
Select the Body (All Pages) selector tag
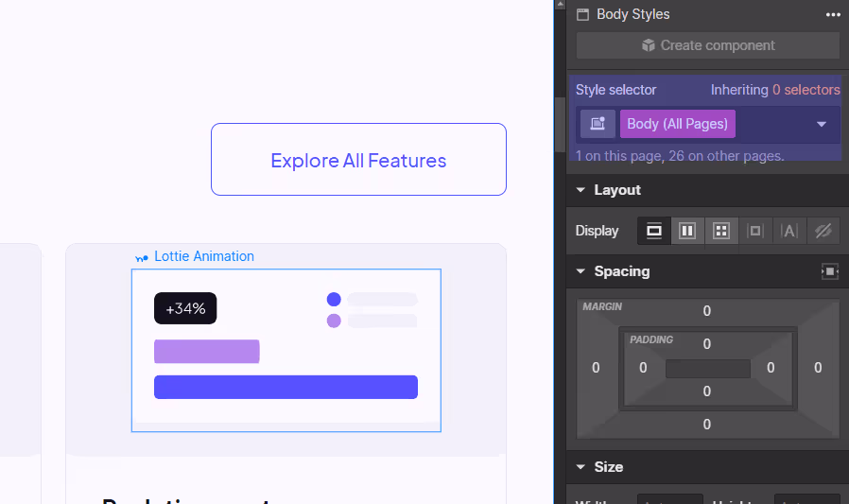[677, 124]
